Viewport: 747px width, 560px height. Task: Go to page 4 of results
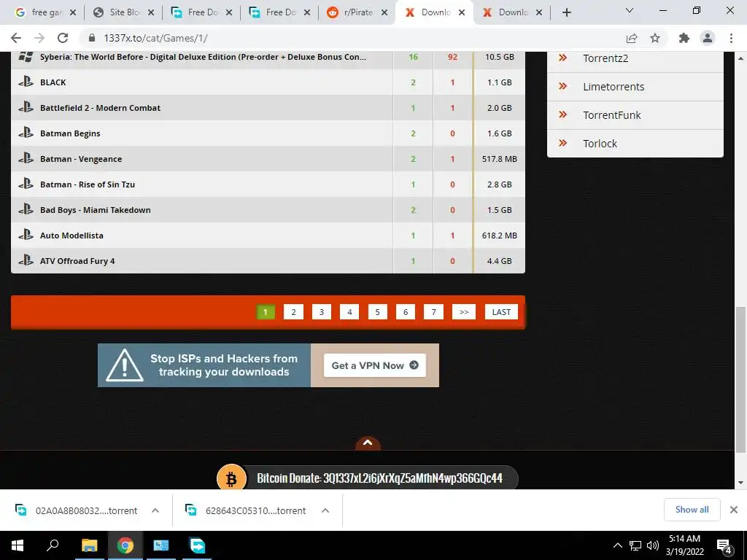pos(349,312)
